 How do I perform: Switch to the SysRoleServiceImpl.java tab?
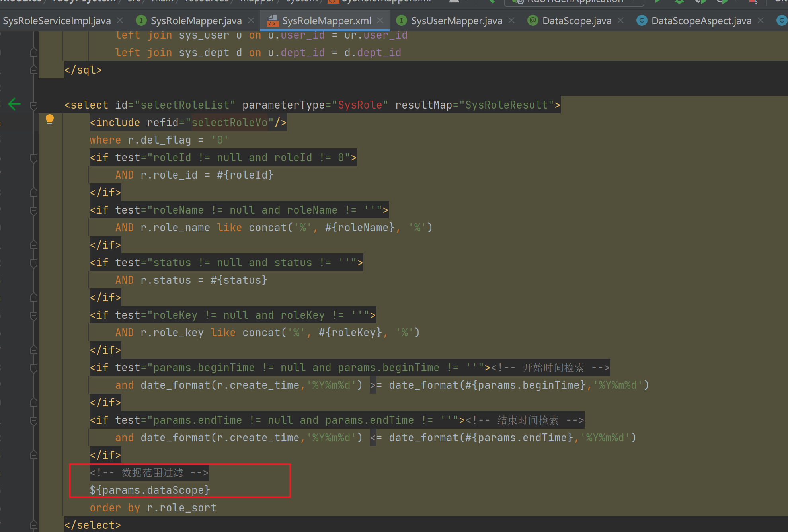coord(57,21)
